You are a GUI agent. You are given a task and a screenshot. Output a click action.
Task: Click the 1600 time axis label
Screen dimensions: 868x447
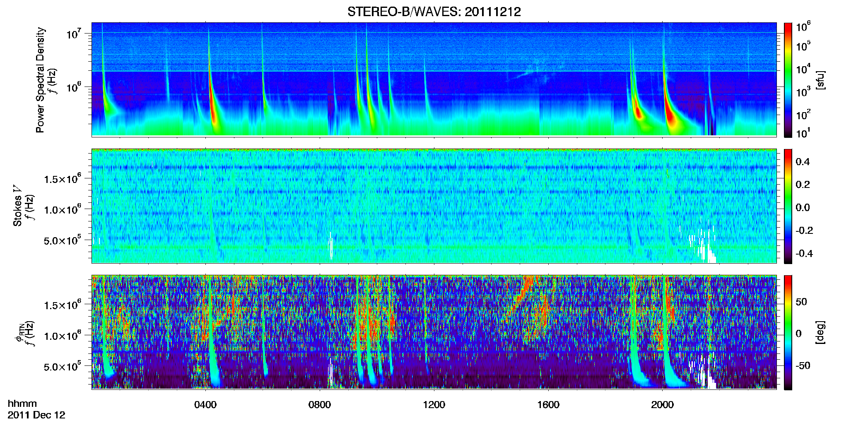tap(548, 405)
